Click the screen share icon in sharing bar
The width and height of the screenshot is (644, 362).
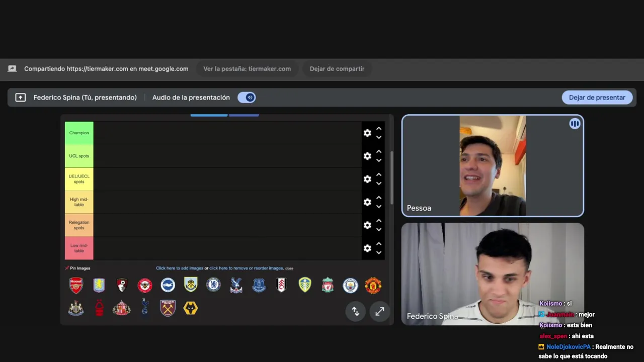pyautogui.click(x=12, y=69)
